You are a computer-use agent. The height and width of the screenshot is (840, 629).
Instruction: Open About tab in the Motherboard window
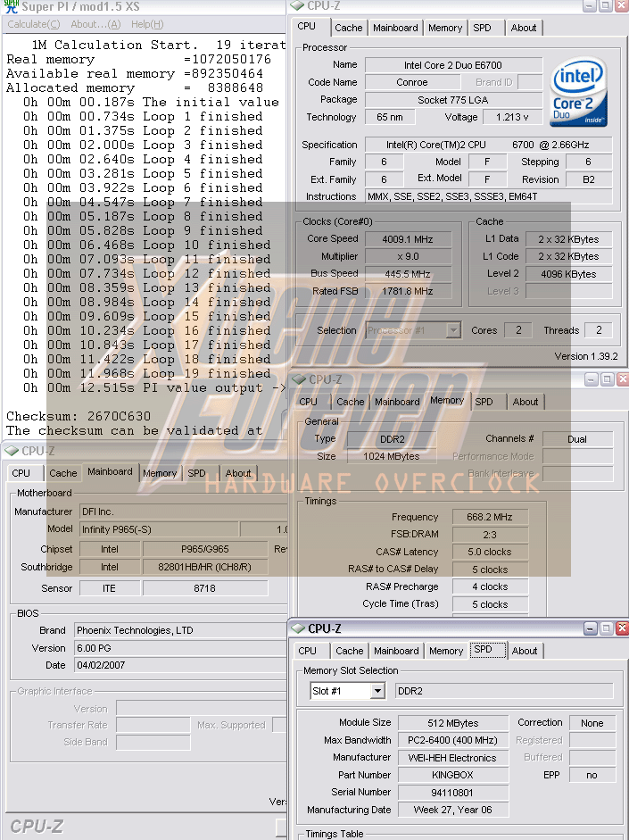pos(238,473)
